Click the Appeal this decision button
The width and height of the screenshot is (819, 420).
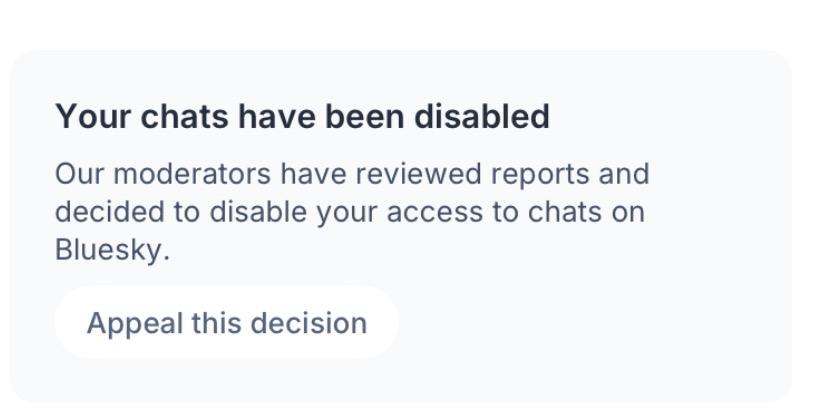point(226,323)
